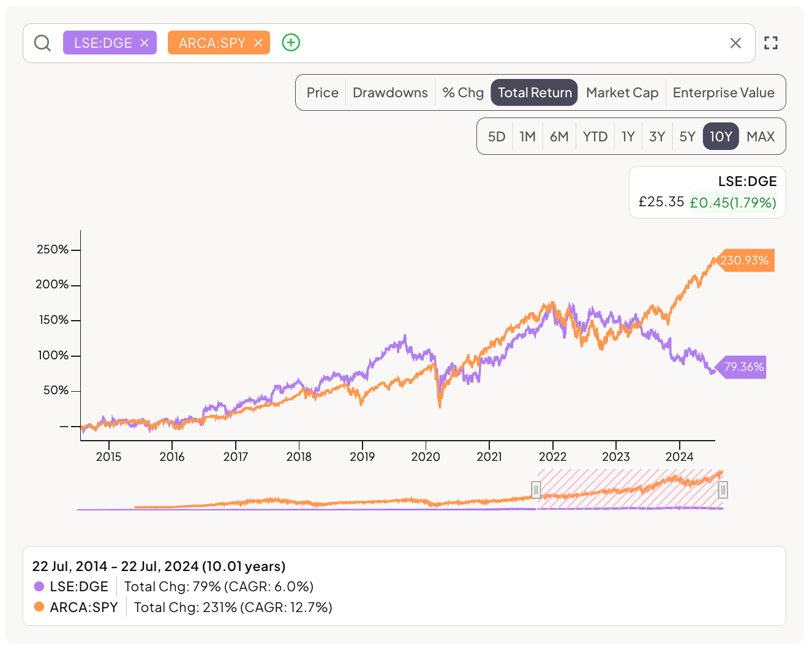This screenshot has height=650, width=812.
Task: Remove the ARCA:SPY ticker tag
Action: pyautogui.click(x=258, y=43)
